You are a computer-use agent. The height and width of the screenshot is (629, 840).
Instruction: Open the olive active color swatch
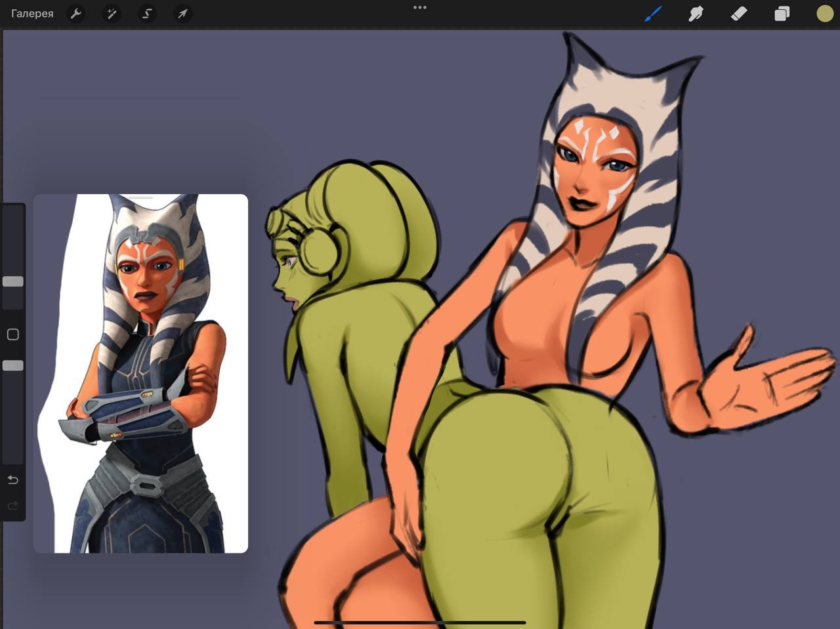824,14
